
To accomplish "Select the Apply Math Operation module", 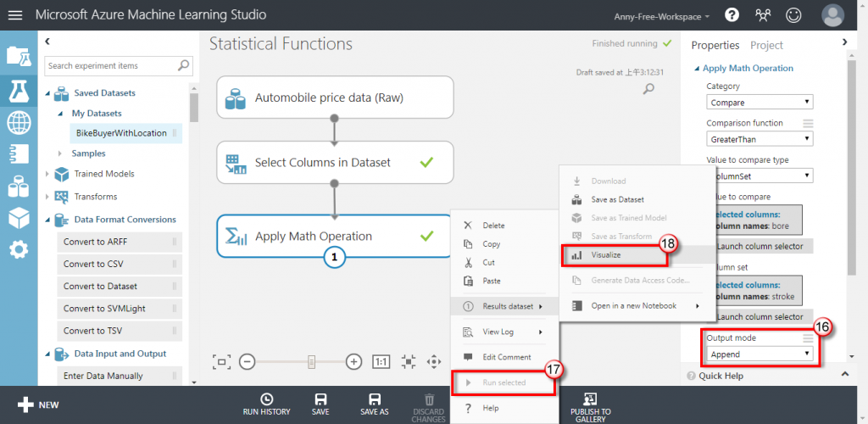I will coord(335,237).
